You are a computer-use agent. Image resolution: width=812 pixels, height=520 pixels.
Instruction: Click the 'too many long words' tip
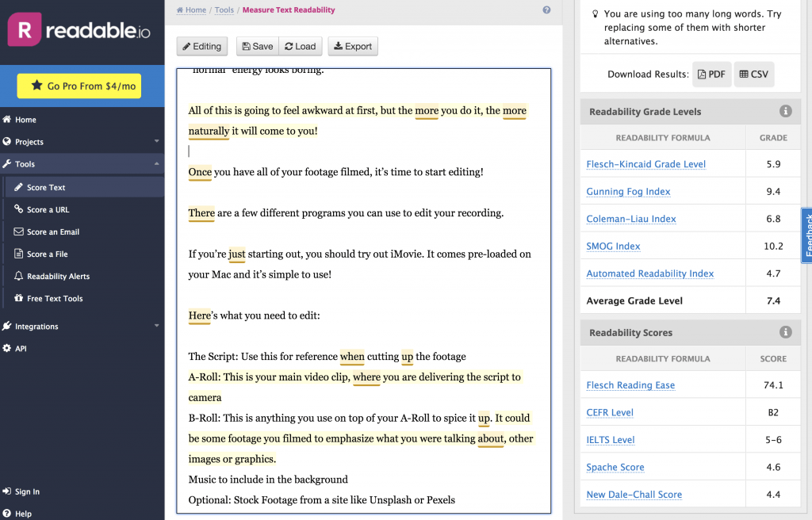(692, 28)
